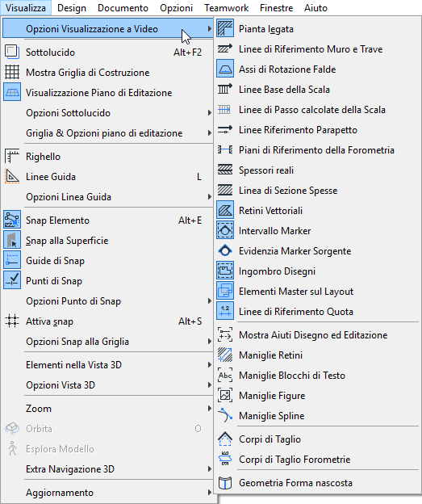Expand Elementi nella Vista 3D submenu
Viewport: 422px width, 504px height.
tap(108, 365)
